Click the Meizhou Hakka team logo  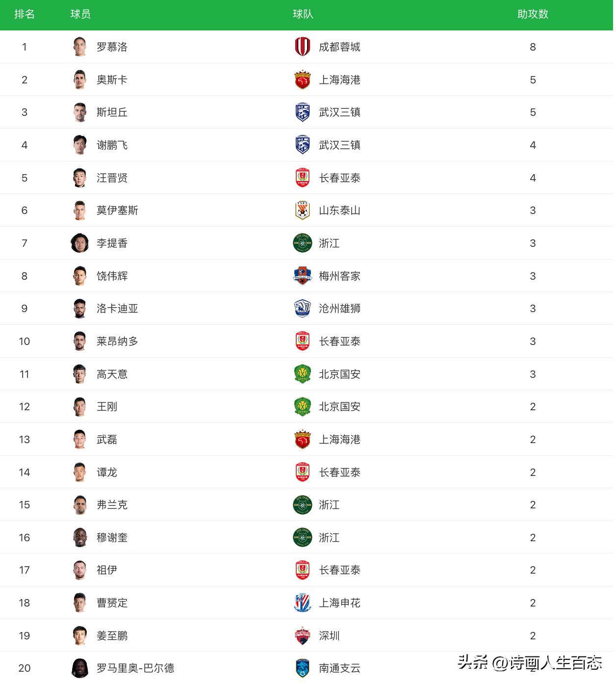[x=303, y=276]
